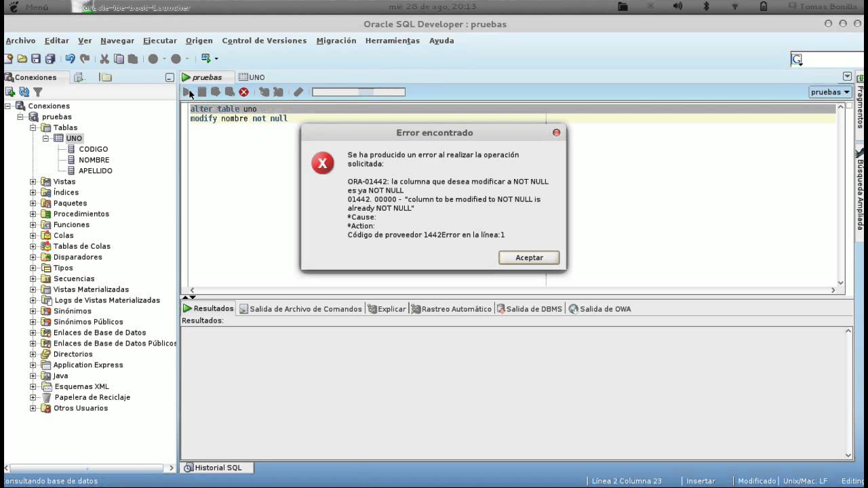This screenshot has height=488, width=868.
Task: Collapse the pruebas connection node
Action: tap(20, 117)
